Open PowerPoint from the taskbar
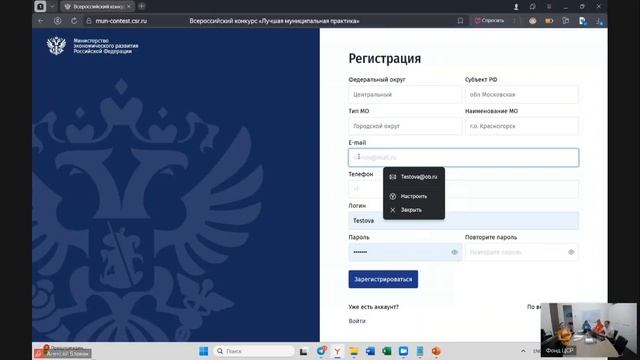Viewport: 640px width, 360px height. [x=436, y=351]
